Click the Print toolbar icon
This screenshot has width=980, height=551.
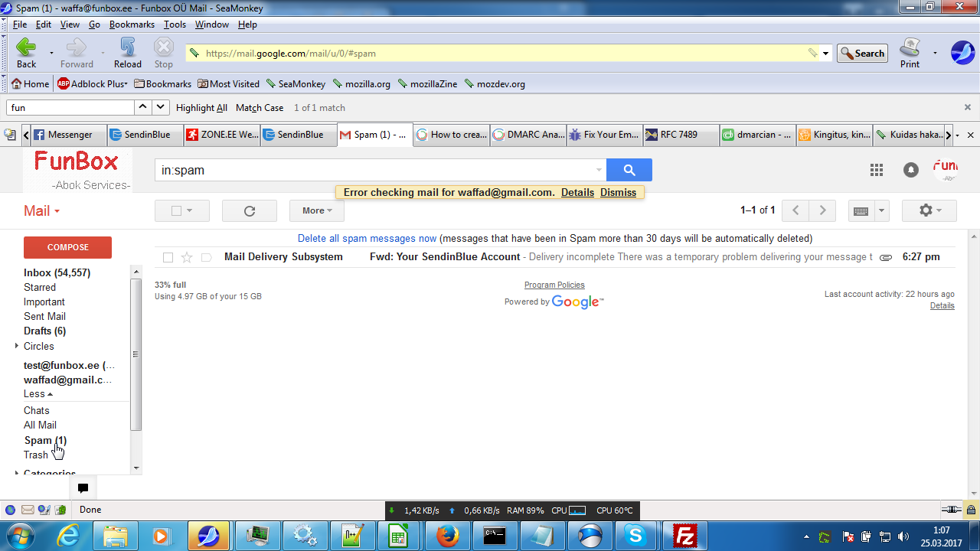point(910,53)
